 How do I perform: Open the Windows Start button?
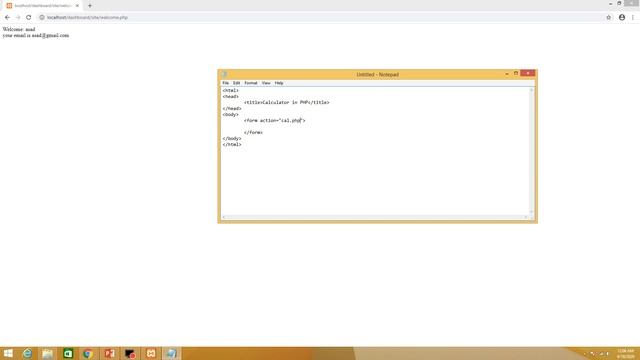click(8, 353)
